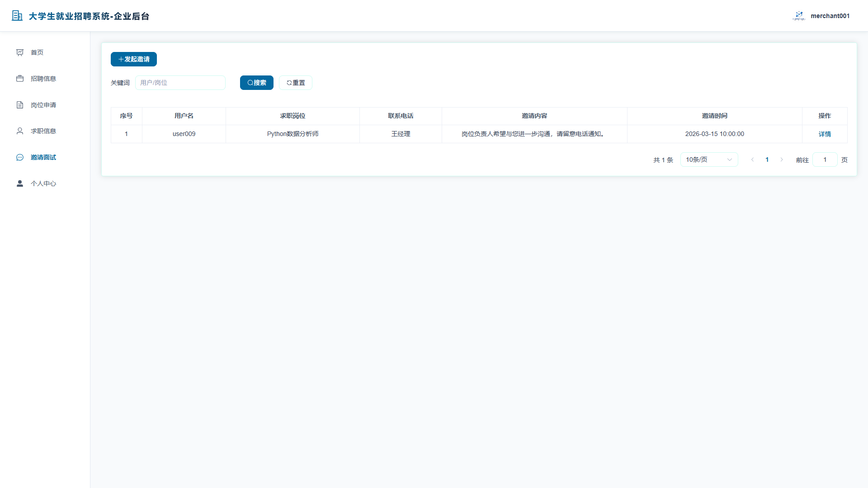Click the 前往 page number input box
868x488 pixels.
825,160
